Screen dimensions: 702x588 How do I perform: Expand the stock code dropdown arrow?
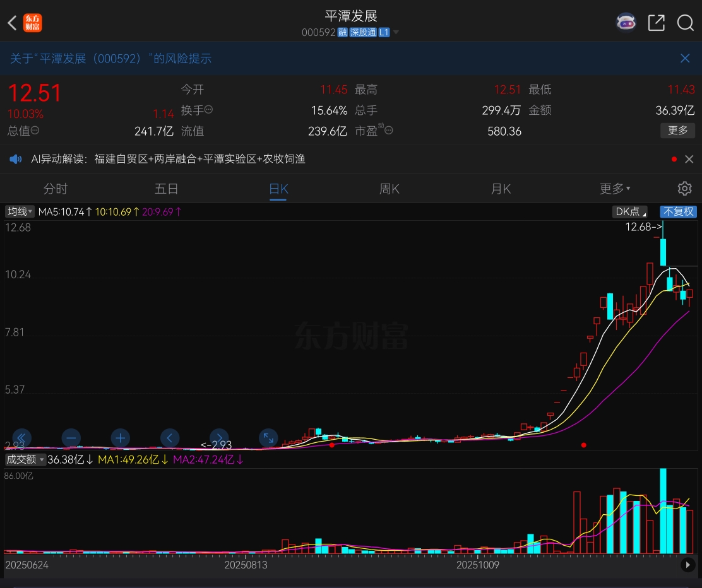coord(396,32)
